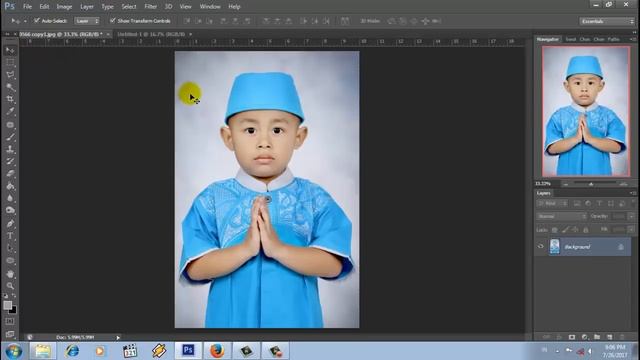Select the Horizontal Type tool
Screen dimensions: 640x360
[x=10, y=236]
